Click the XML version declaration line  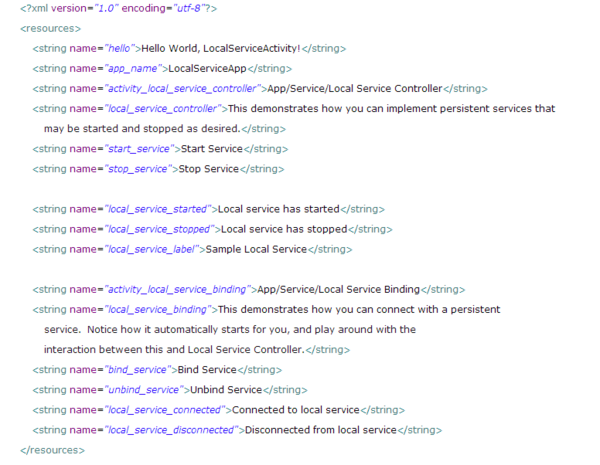point(118,8)
